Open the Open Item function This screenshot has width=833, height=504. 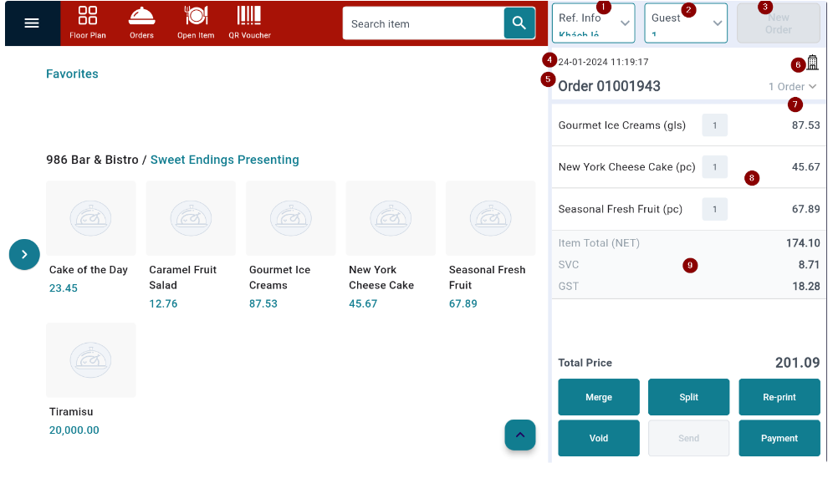pos(196,23)
